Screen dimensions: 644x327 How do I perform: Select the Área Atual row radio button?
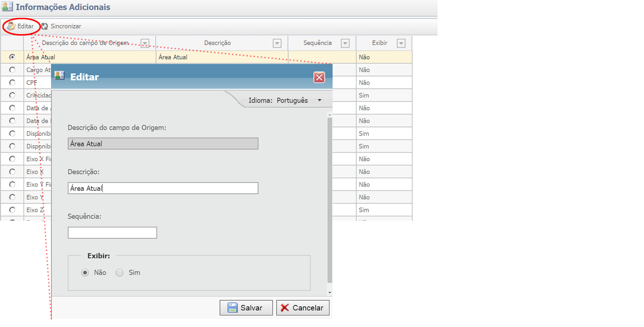point(12,57)
